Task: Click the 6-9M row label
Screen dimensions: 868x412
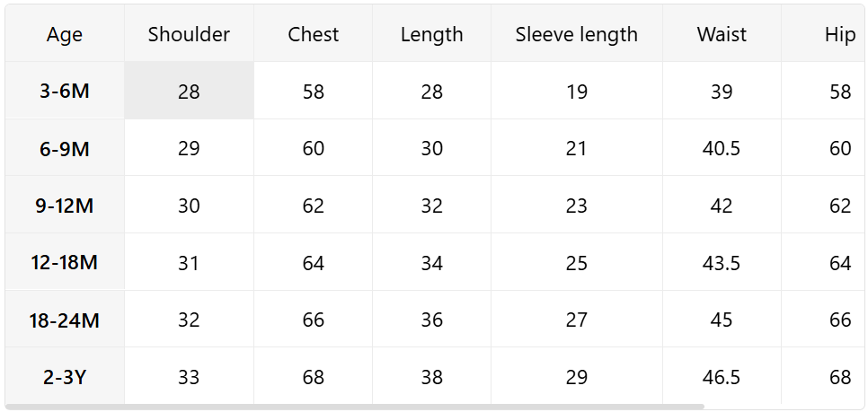Action: (65, 148)
